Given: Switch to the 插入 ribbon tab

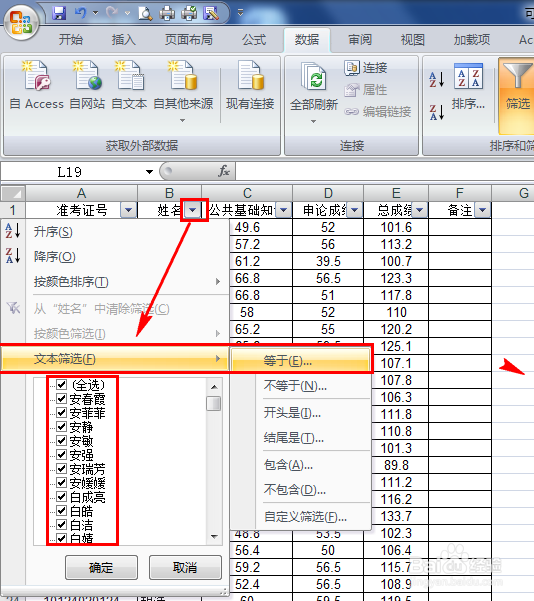Looking at the screenshot, I should click(x=123, y=39).
